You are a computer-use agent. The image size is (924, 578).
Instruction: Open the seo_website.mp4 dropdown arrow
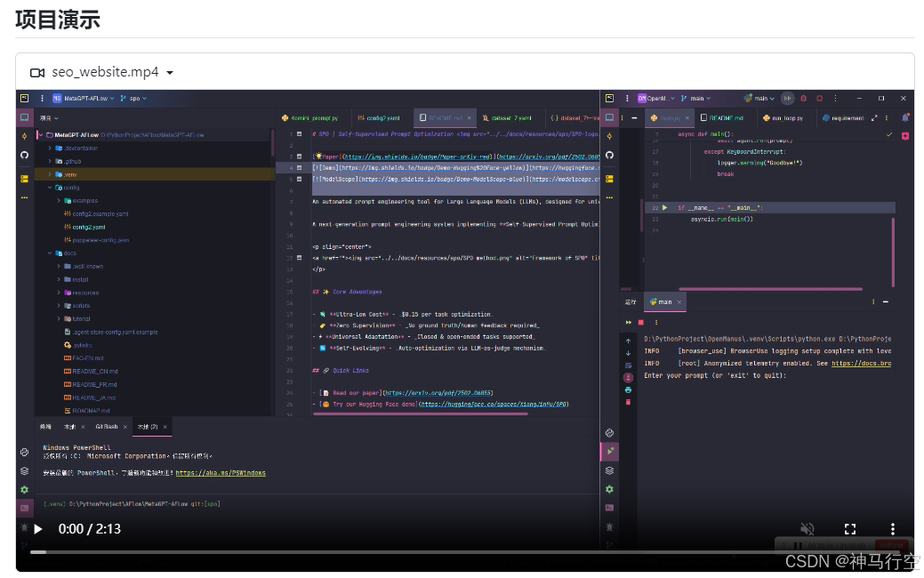170,72
